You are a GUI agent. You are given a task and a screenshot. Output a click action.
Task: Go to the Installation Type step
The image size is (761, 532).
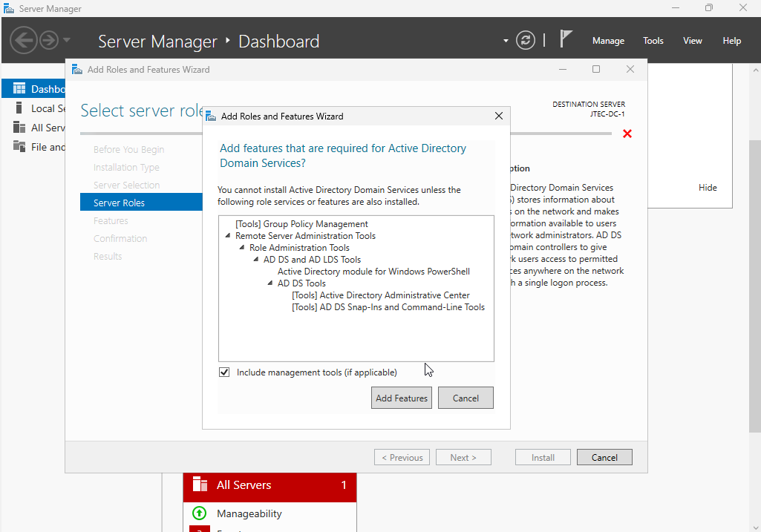(x=126, y=167)
